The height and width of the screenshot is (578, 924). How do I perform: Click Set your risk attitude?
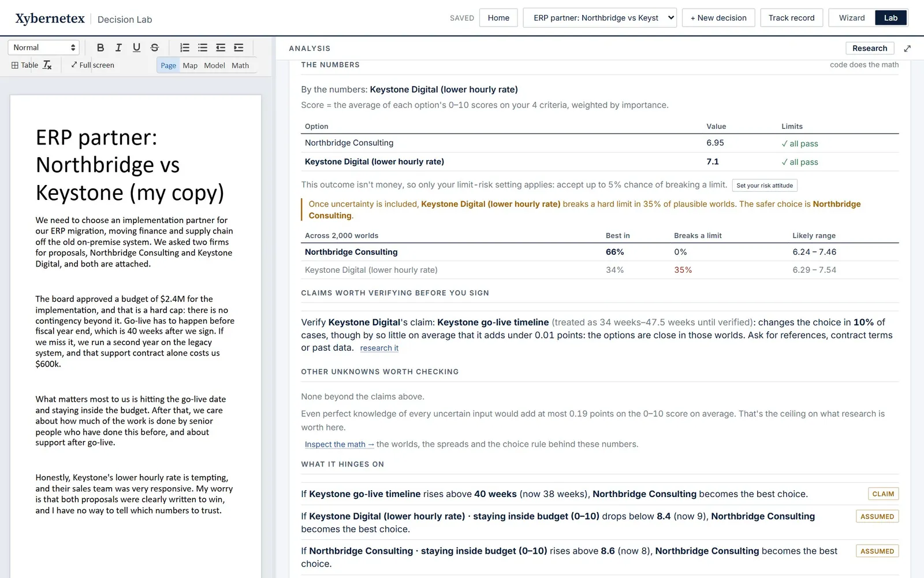tap(765, 186)
